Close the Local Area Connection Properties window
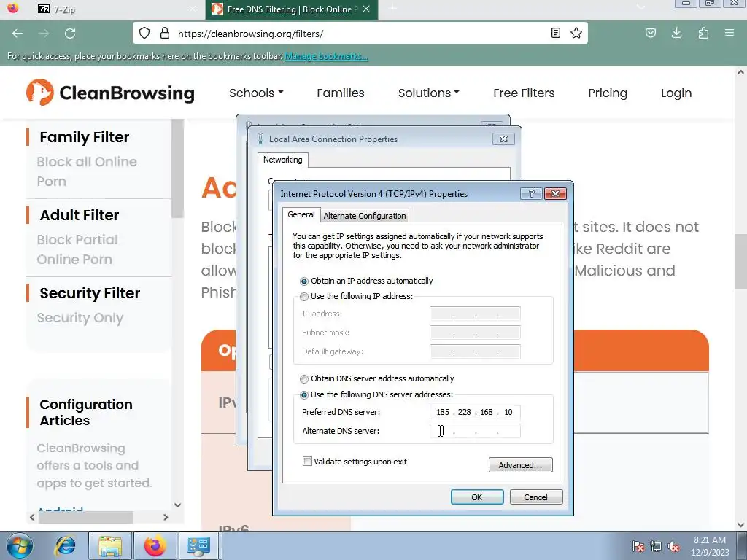This screenshot has width=747, height=560. pyautogui.click(x=503, y=139)
